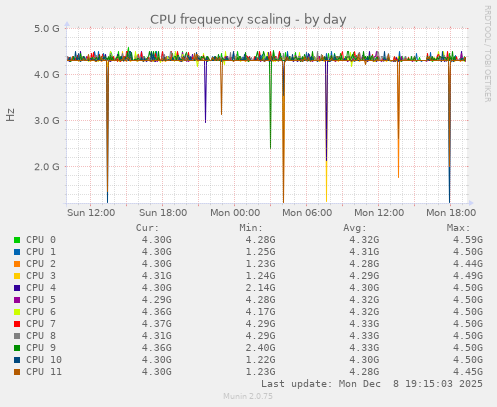Select the 'CPU 9' legend label
This screenshot has width=497, height=407.
[41, 348]
